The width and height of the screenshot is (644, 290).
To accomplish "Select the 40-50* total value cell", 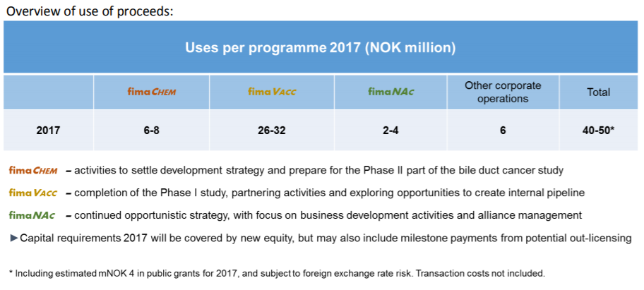I will (598, 131).
